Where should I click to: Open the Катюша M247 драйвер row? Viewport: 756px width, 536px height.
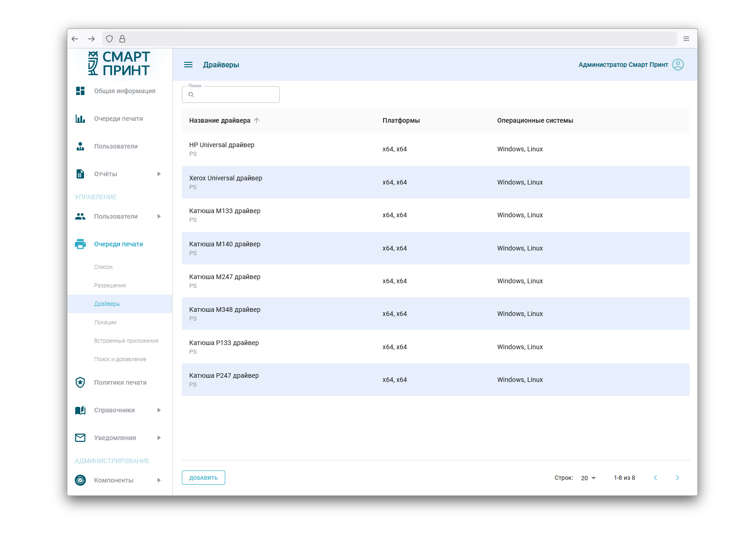point(436,281)
